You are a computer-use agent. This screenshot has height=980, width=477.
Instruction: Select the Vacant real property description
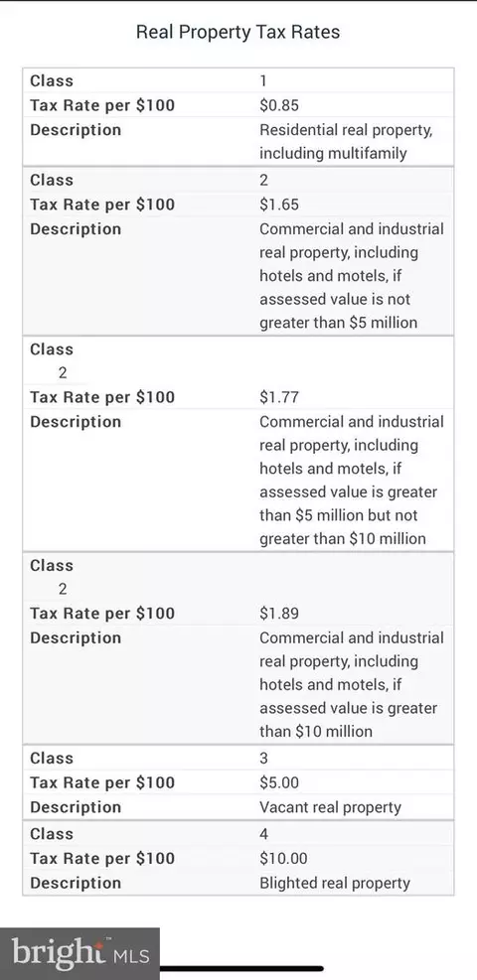click(x=330, y=807)
